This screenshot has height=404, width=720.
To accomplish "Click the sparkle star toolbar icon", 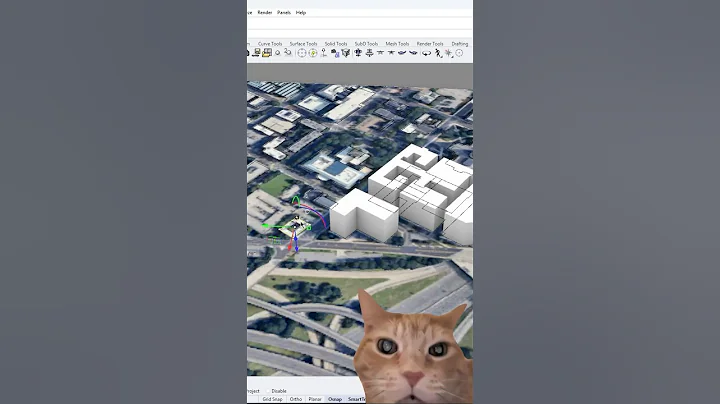I will [x=449, y=53].
